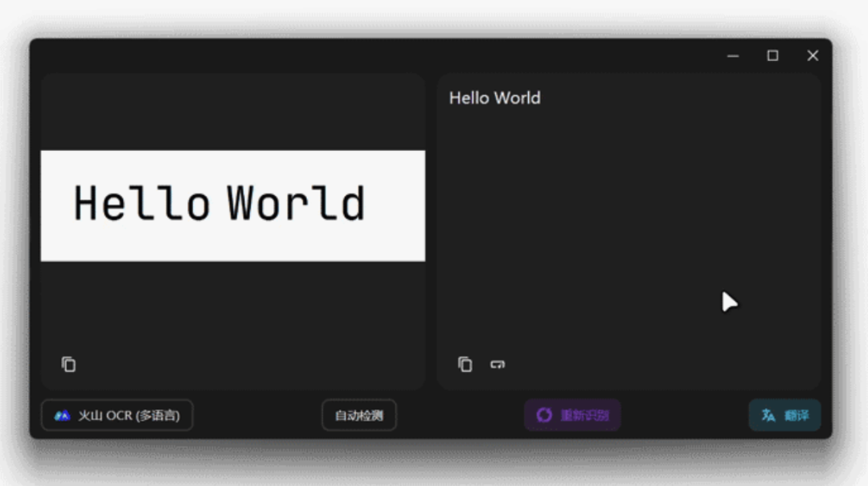
Task: Click the word "Hello" in the recognized text
Action: tap(469, 98)
